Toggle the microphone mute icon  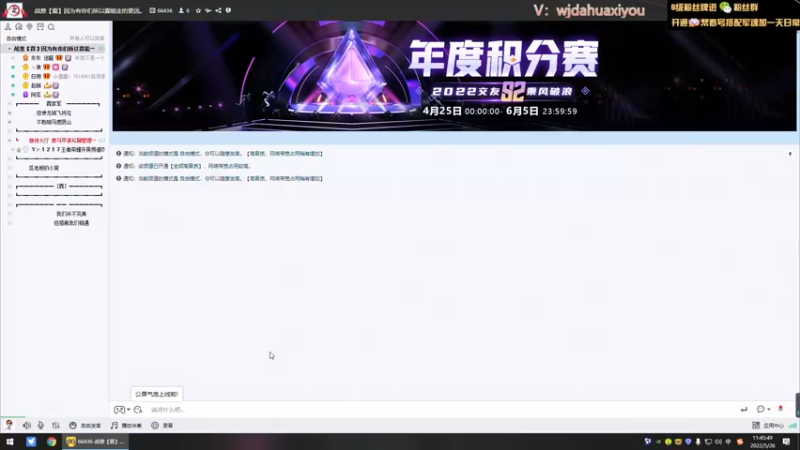(41, 425)
